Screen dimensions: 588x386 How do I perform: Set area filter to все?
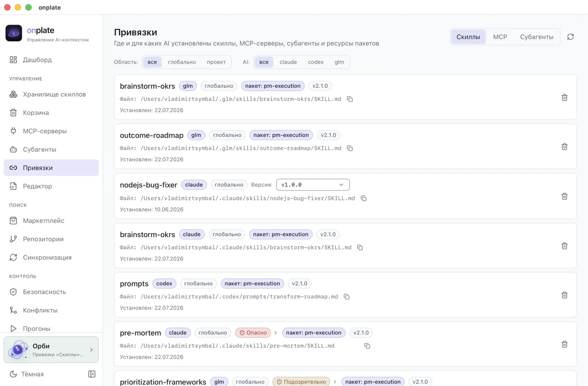[x=152, y=62]
